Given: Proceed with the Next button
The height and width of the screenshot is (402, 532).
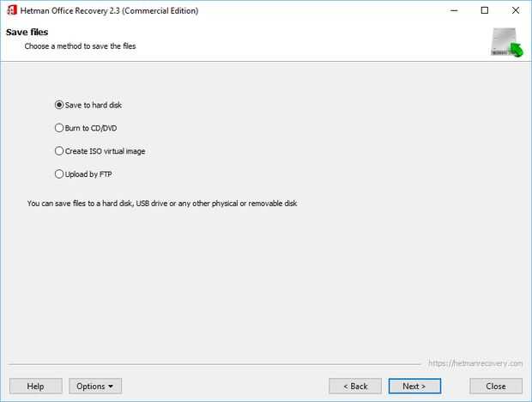Looking at the screenshot, I should click(x=414, y=387).
